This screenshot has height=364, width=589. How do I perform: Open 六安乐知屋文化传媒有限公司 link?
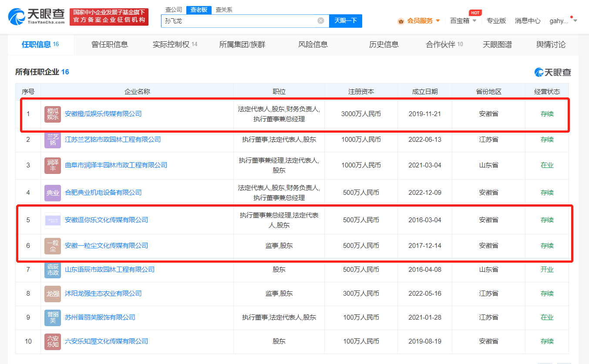106,341
